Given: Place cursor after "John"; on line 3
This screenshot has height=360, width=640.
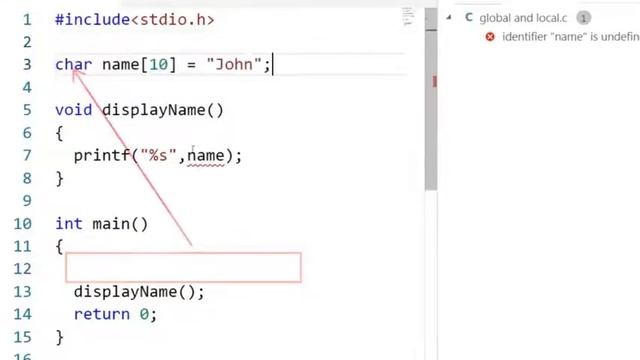Looking at the screenshot, I should click(273, 64).
